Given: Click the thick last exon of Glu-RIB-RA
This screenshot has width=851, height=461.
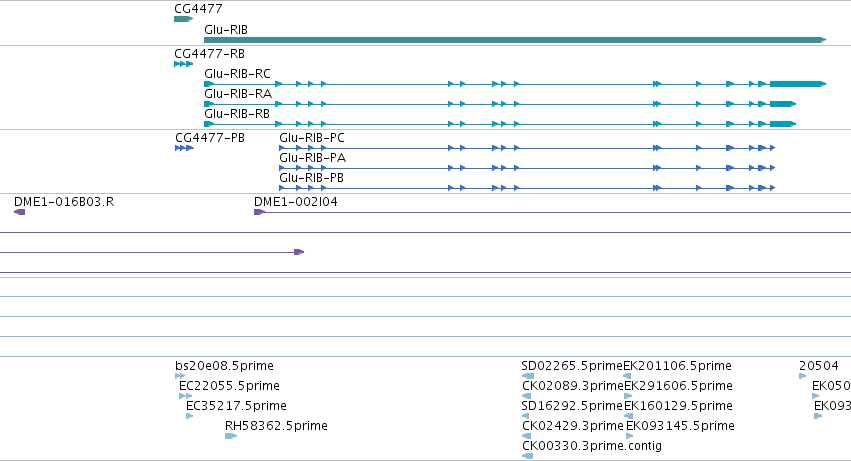Looking at the screenshot, I should pyautogui.click(x=783, y=104).
